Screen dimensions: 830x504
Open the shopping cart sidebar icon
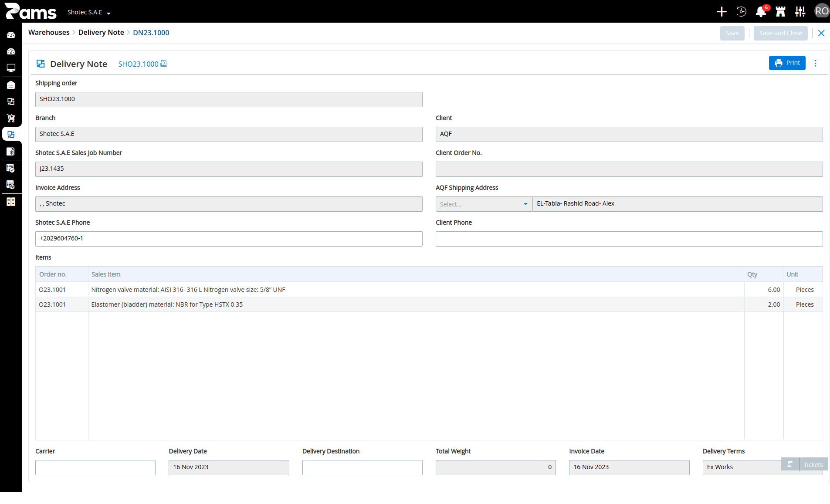tap(11, 118)
